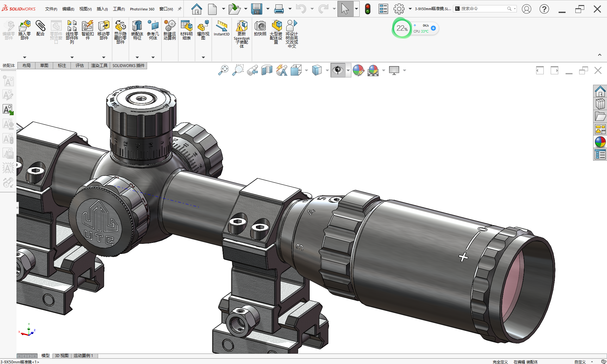Select the Mate (配合) paperclip tool
607x364 pixels.
tap(40, 28)
